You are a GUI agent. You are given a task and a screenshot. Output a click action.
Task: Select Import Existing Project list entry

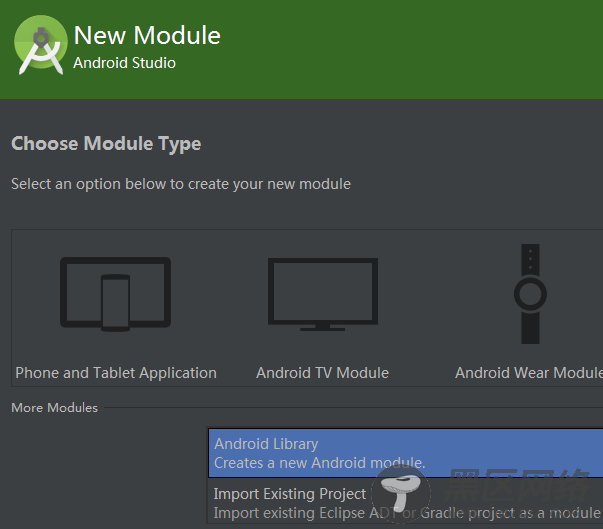pos(406,501)
